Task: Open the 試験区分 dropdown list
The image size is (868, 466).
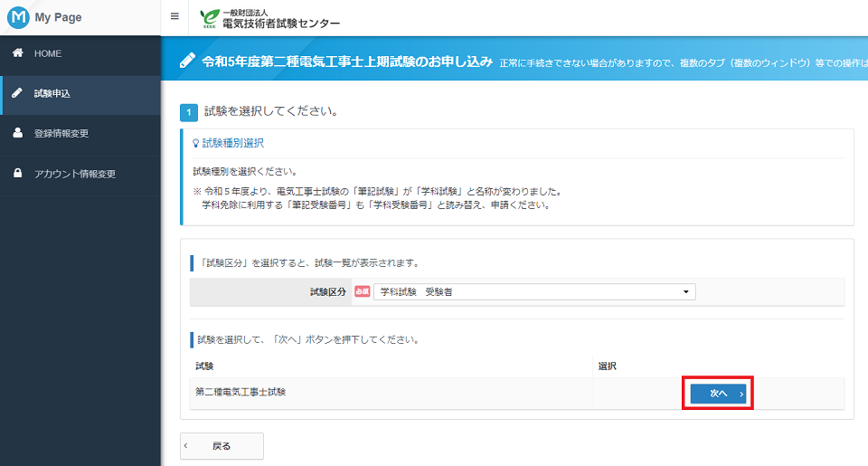Action: point(533,292)
